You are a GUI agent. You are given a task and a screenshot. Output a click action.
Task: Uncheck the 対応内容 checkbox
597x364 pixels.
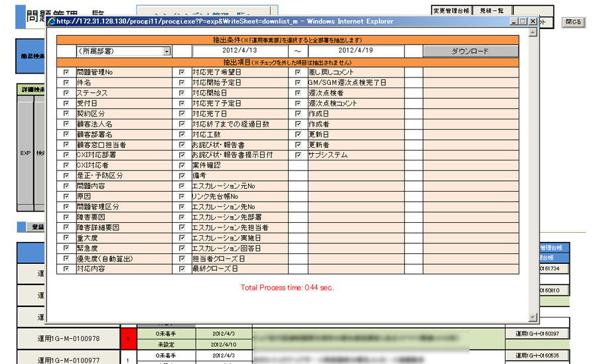click(66, 269)
